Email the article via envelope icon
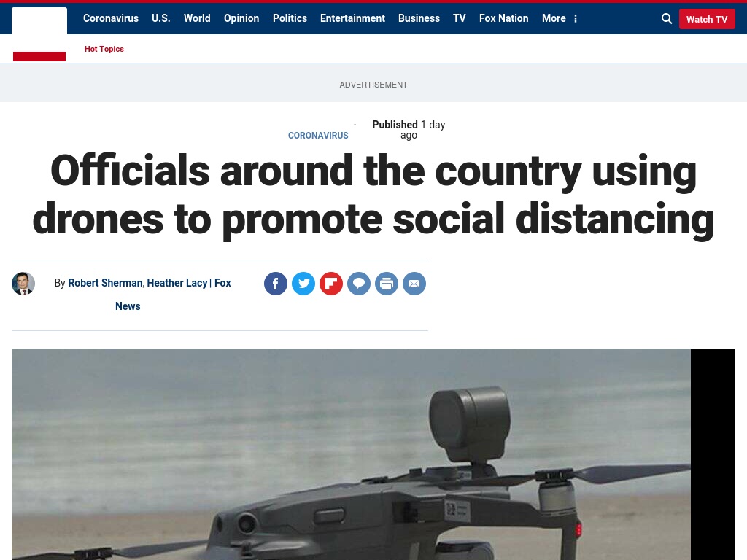The width and height of the screenshot is (747, 560). 414,284
